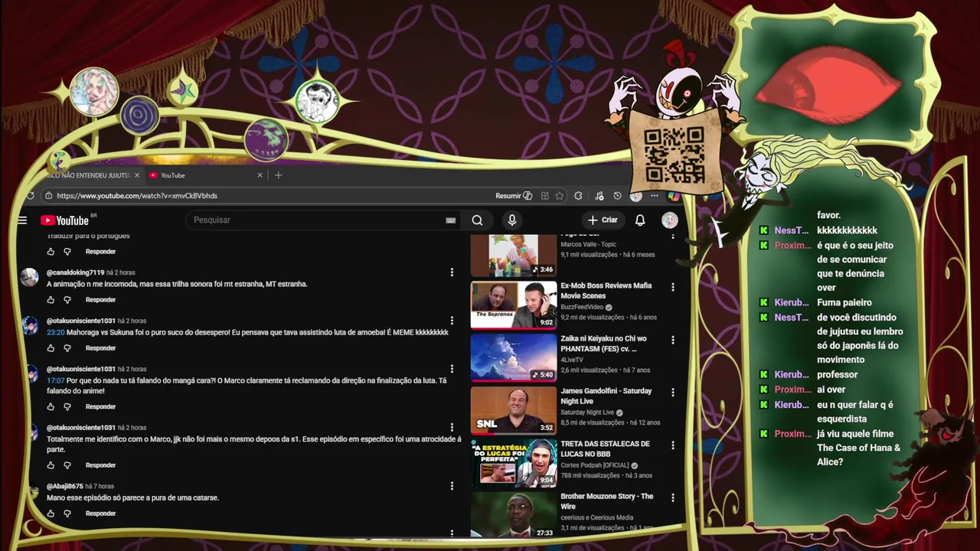Open the YouTube hamburger guide menu
The height and width of the screenshot is (551, 980).
[22, 220]
